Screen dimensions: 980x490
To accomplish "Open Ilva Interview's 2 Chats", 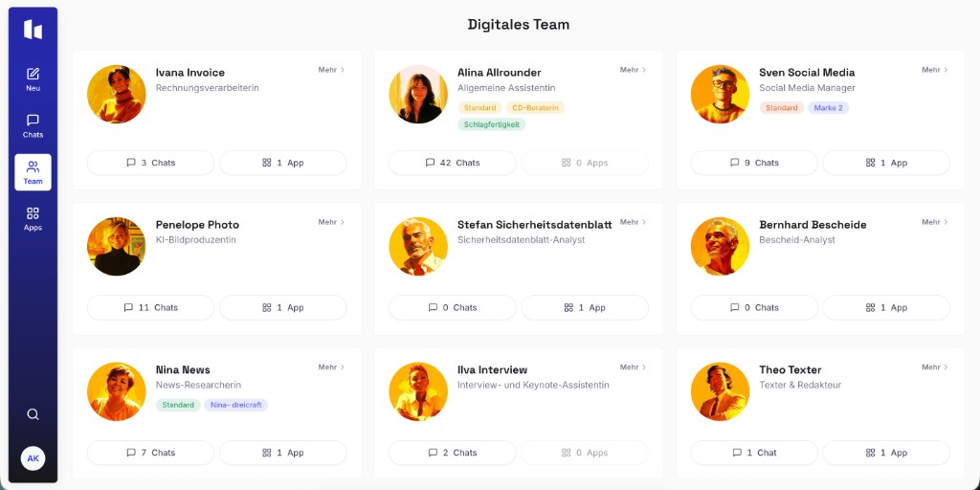I will [453, 453].
